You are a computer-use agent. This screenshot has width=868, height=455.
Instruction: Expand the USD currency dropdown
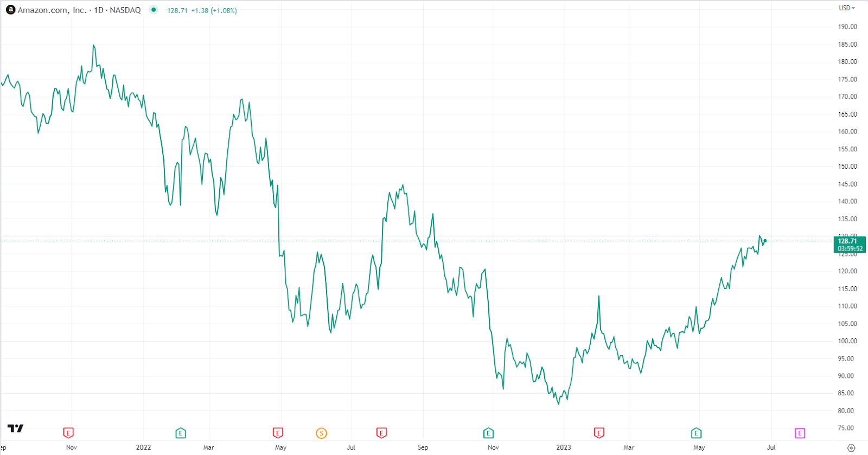click(846, 8)
